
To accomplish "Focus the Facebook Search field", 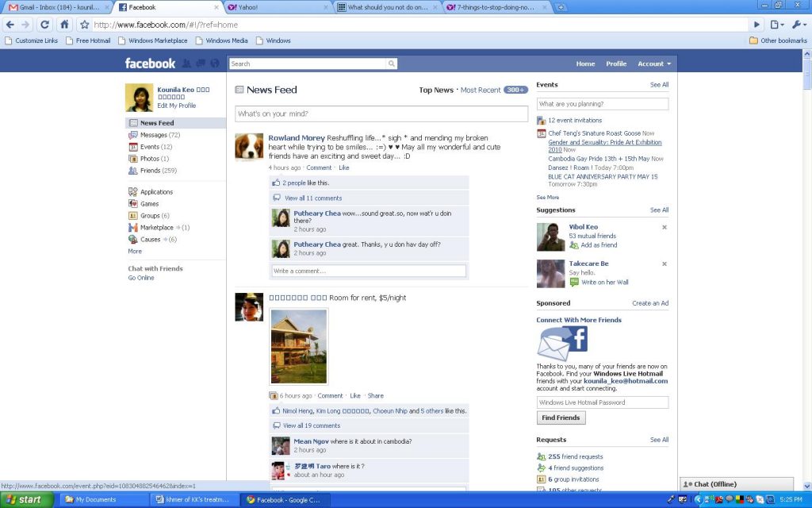I will 308,63.
